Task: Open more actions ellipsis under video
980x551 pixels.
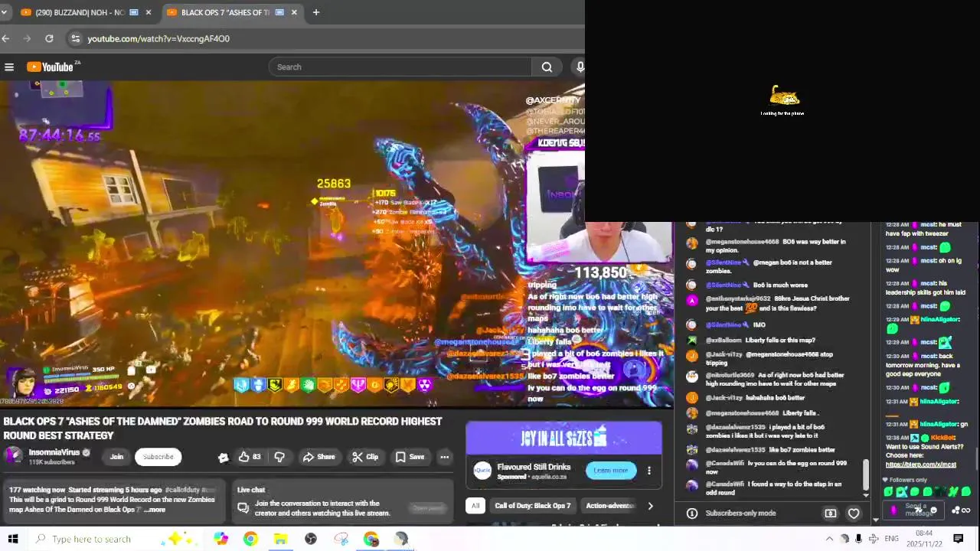Action: coord(444,457)
